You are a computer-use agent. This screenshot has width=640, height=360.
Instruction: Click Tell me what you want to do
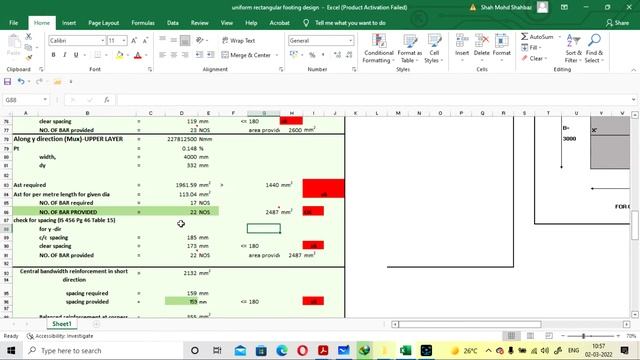coord(350,23)
